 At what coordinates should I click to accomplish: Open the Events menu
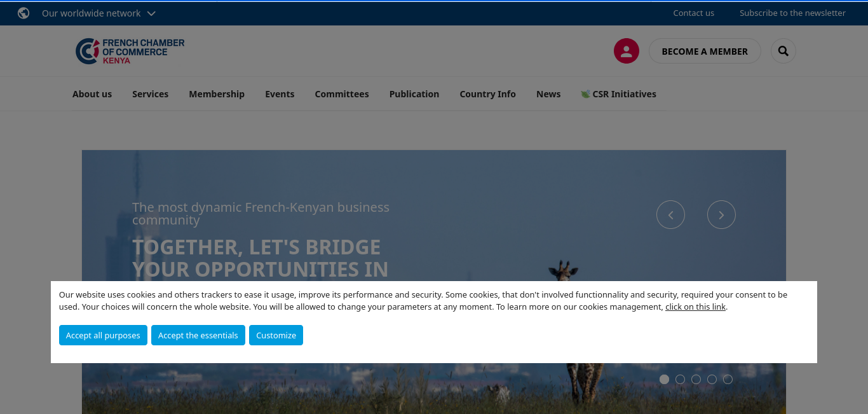pos(280,94)
